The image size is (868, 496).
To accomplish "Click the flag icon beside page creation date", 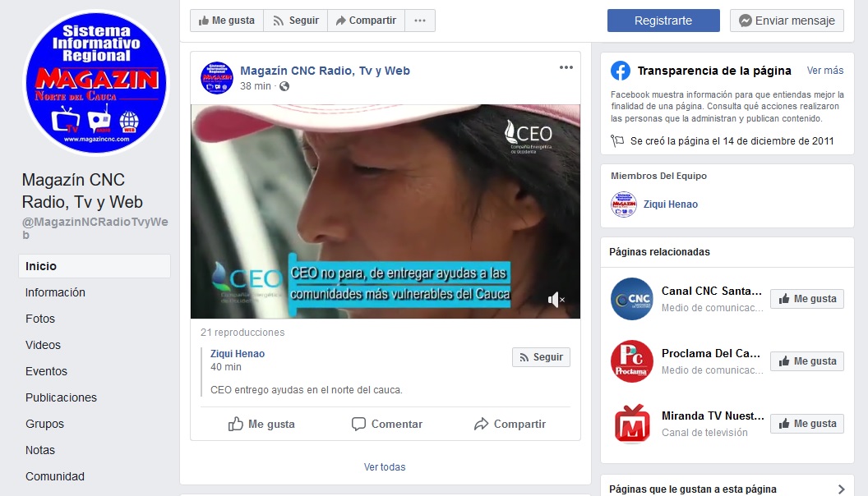I will click(x=617, y=141).
